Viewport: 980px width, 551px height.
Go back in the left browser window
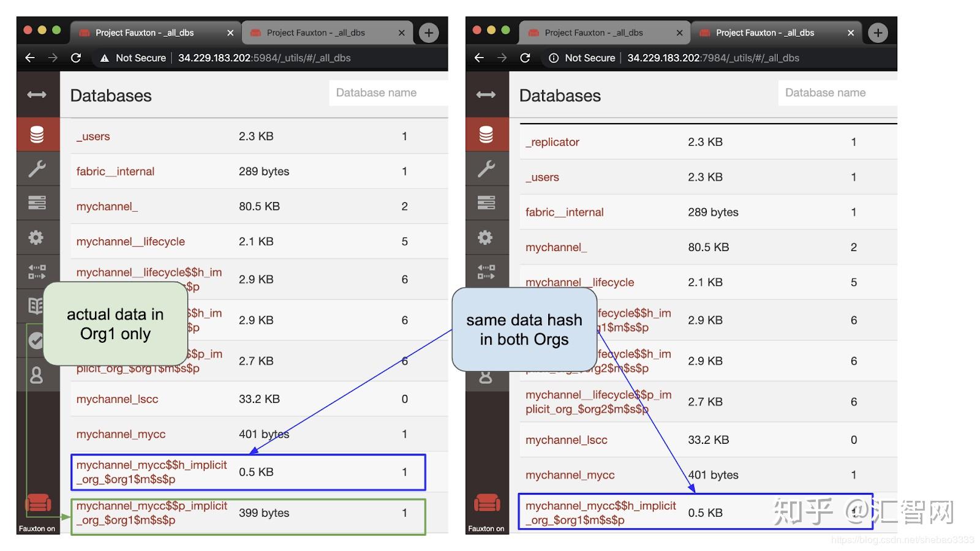tap(30, 58)
